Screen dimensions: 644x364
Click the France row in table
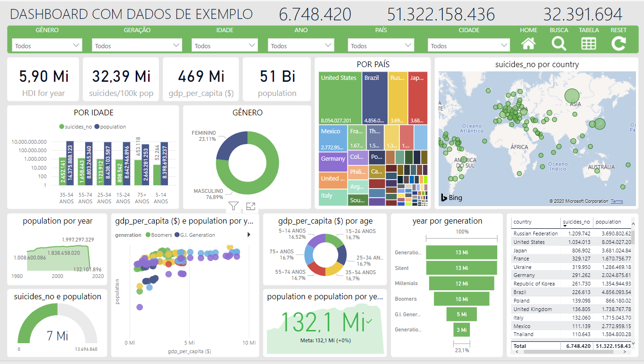(572, 259)
